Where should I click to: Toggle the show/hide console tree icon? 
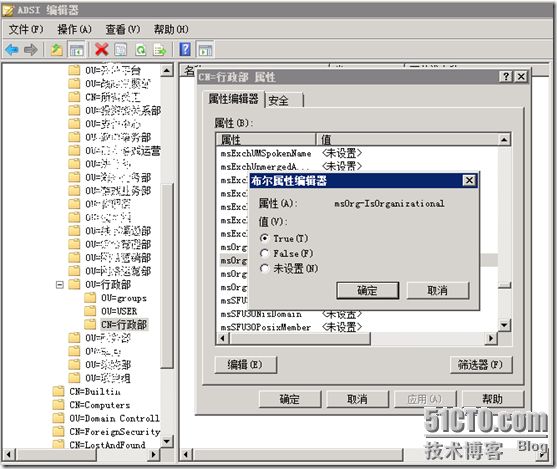[x=76, y=50]
